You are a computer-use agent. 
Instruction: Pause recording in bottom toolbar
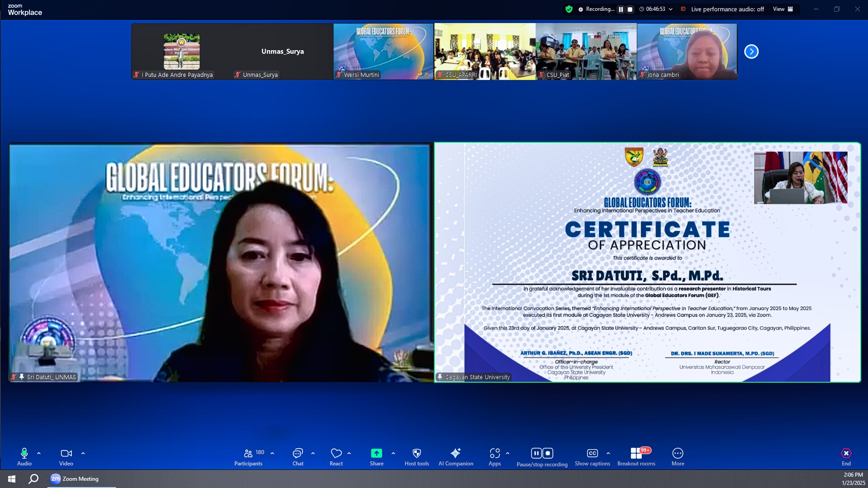(536, 453)
